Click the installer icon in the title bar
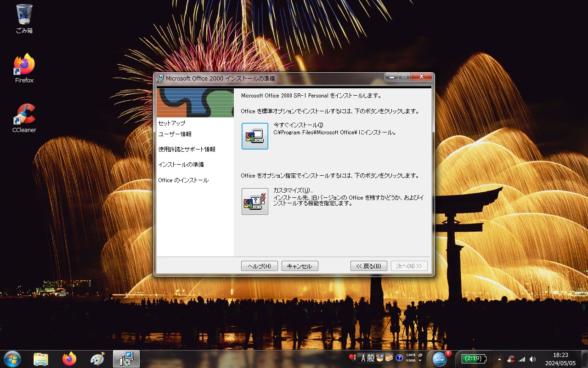Viewport: 588px width, 368px height. 160,79
